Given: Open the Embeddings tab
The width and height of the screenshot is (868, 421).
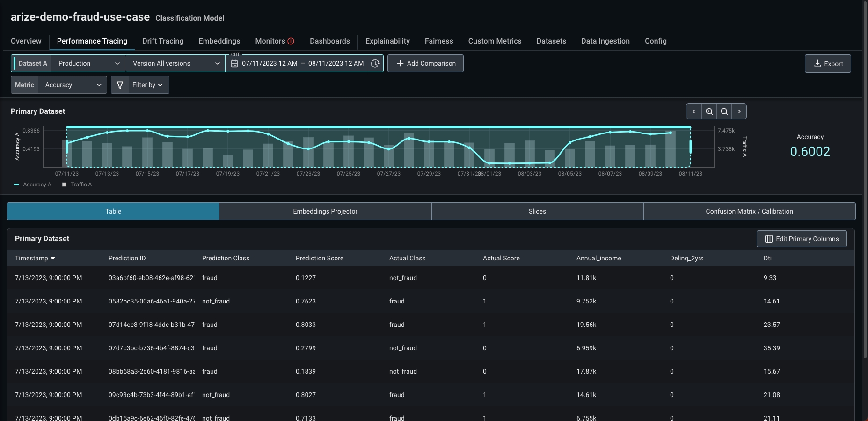Looking at the screenshot, I should [x=219, y=41].
